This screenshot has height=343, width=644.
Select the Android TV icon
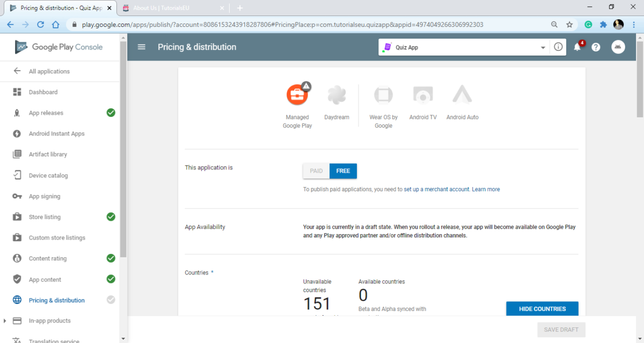423,95
